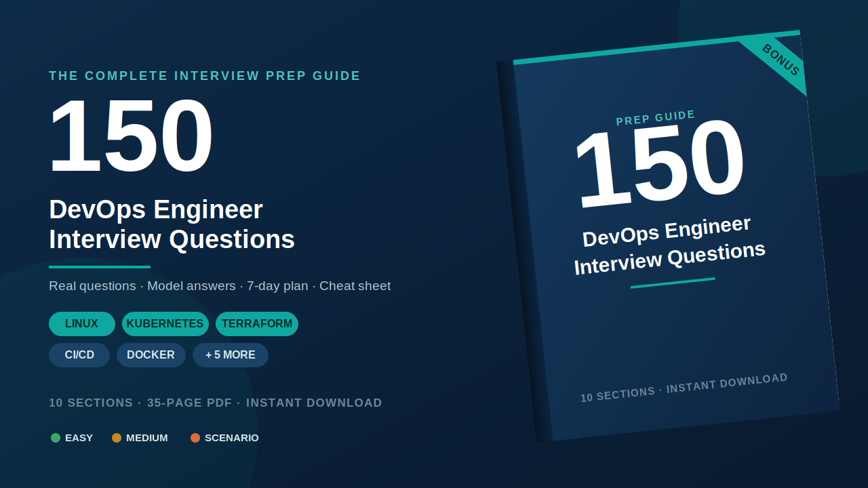Click the CI/CD topic pill
The width and height of the screenshot is (868, 488).
(x=79, y=355)
